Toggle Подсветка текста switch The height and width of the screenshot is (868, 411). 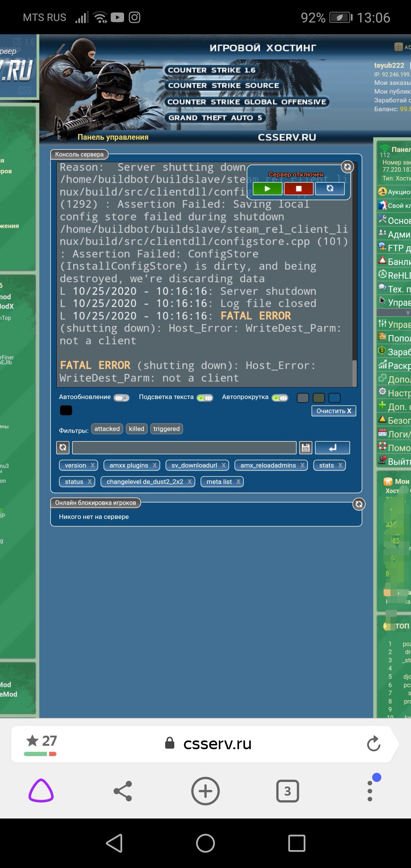[x=205, y=398]
